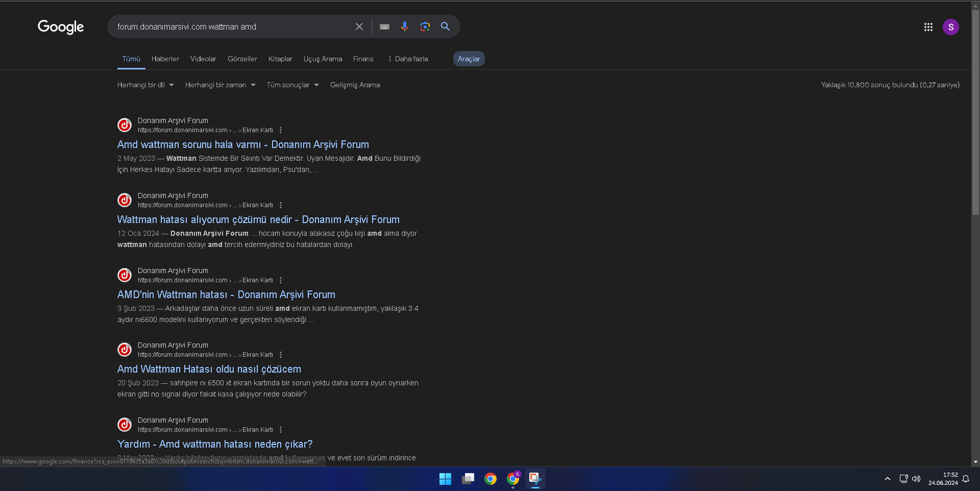Click site favicon of 'Amd Wattman Hatası oldu' result
This screenshot has height=491, width=980.
pos(125,350)
